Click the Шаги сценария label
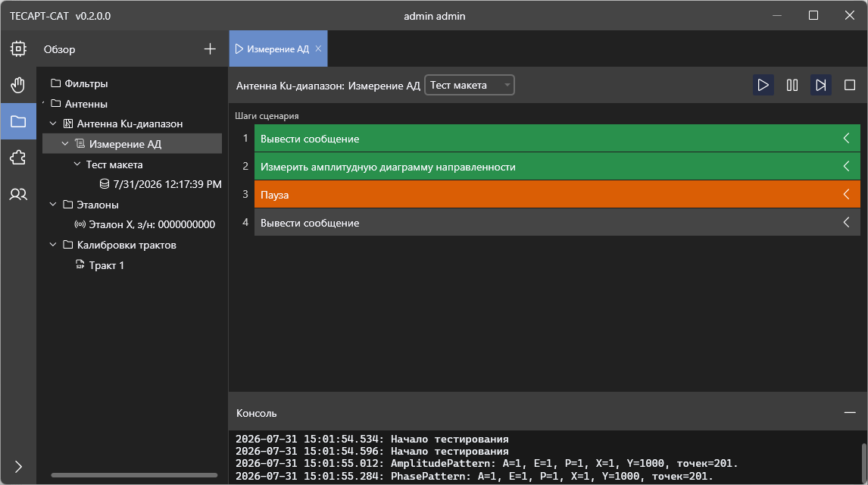Image resolution: width=868 pixels, height=485 pixels. [x=267, y=116]
